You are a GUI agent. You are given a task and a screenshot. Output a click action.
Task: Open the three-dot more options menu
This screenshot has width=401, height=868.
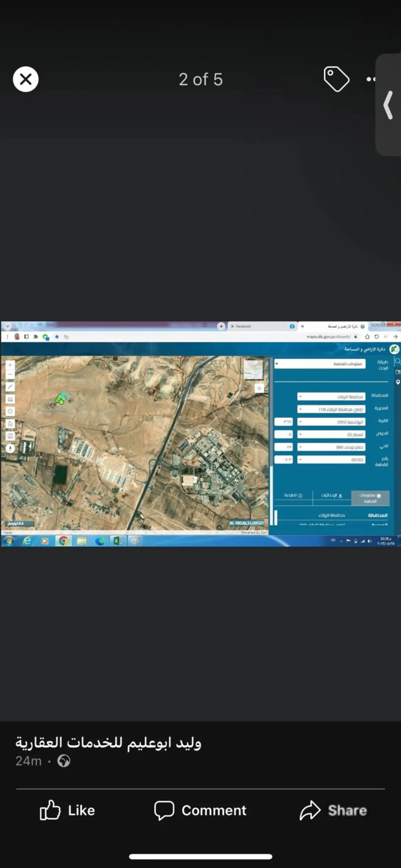[371, 79]
